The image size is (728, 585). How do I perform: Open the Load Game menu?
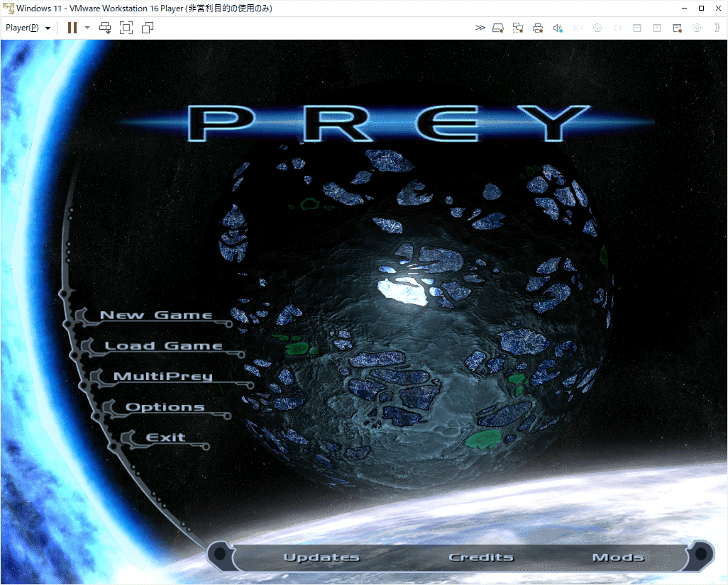click(x=163, y=345)
